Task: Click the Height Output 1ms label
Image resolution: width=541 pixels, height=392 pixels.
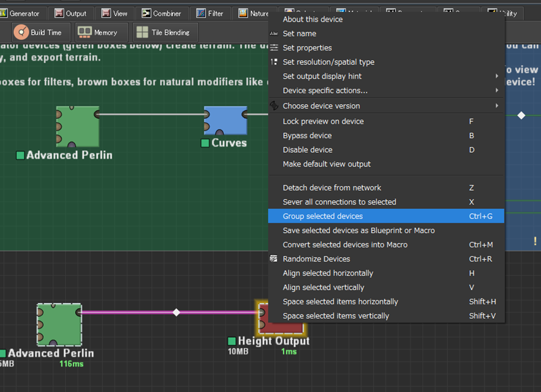Action: [289, 352]
